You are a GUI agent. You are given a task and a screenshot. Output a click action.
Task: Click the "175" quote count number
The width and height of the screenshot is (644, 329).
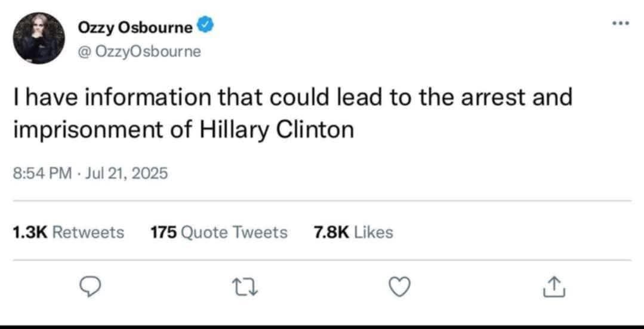[164, 232]
